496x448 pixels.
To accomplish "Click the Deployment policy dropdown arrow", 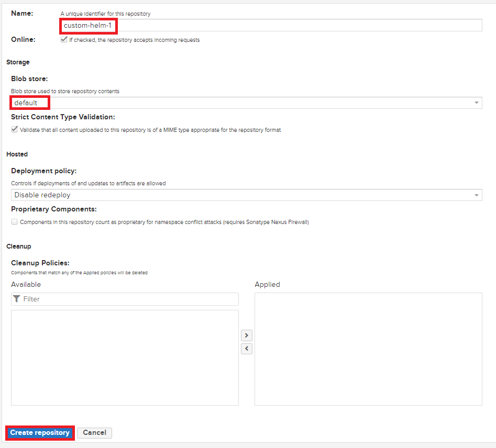I will tap(476, 195).
